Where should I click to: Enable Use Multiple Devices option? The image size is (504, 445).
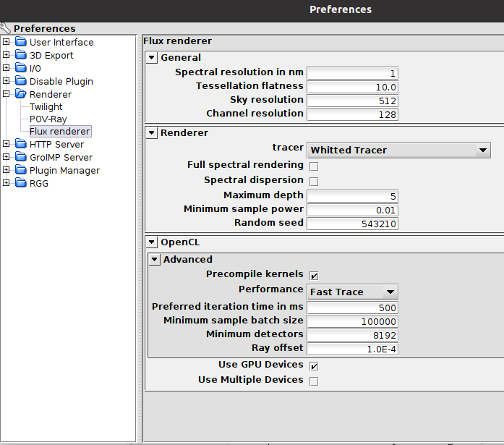(314, 381)
